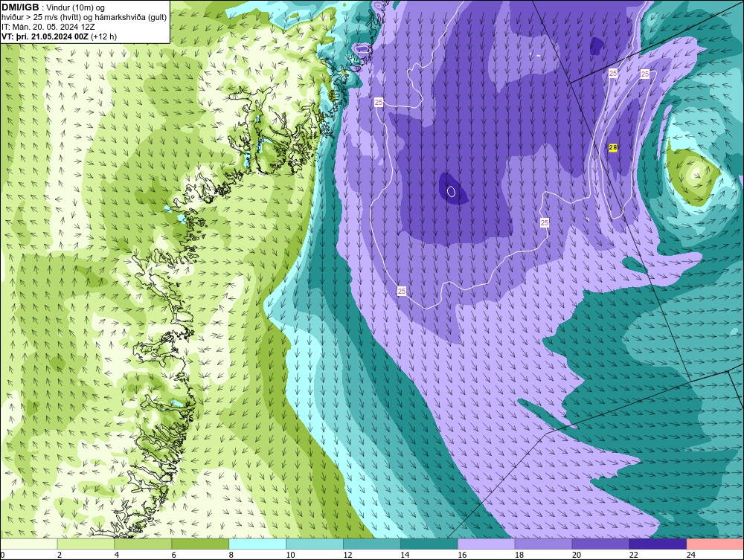Click the pale 0–2 m/s legend swatch

tap(29, 544)
